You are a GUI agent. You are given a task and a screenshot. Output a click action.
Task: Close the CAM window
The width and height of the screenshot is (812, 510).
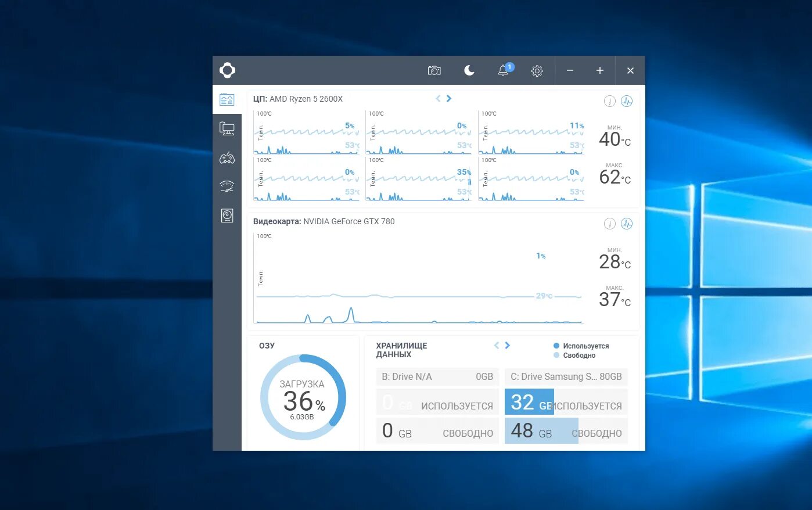(630, 70)
